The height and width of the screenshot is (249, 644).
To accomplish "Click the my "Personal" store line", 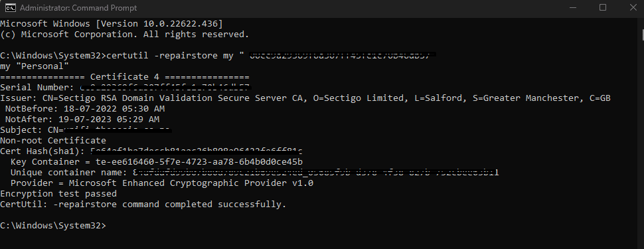I will point(35,66).
